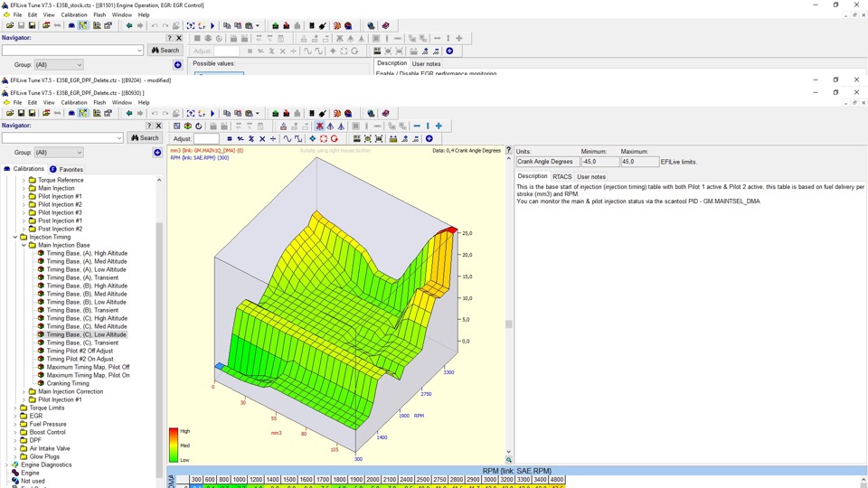
Task: Switch to the RTACS tab
Action: click(x=561, y=176)
